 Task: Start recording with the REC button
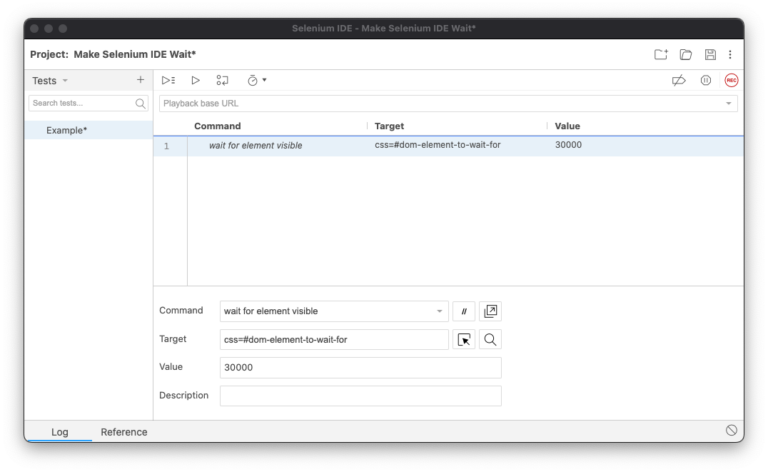[731, 80]
